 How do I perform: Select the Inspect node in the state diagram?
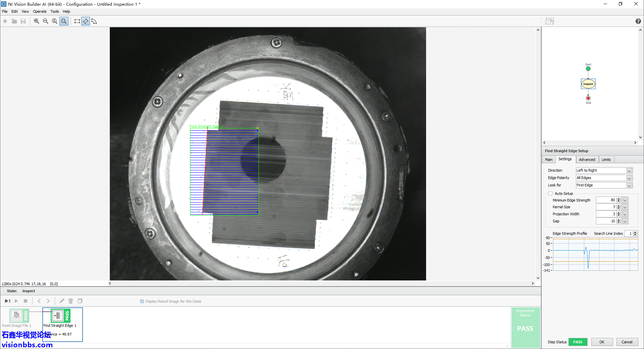click(x=588, y=84)
